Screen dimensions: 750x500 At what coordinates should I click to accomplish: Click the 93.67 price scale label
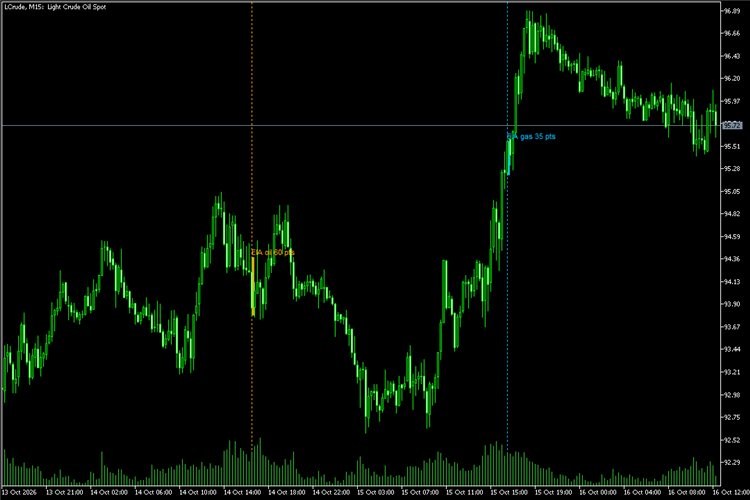(732, 327)
